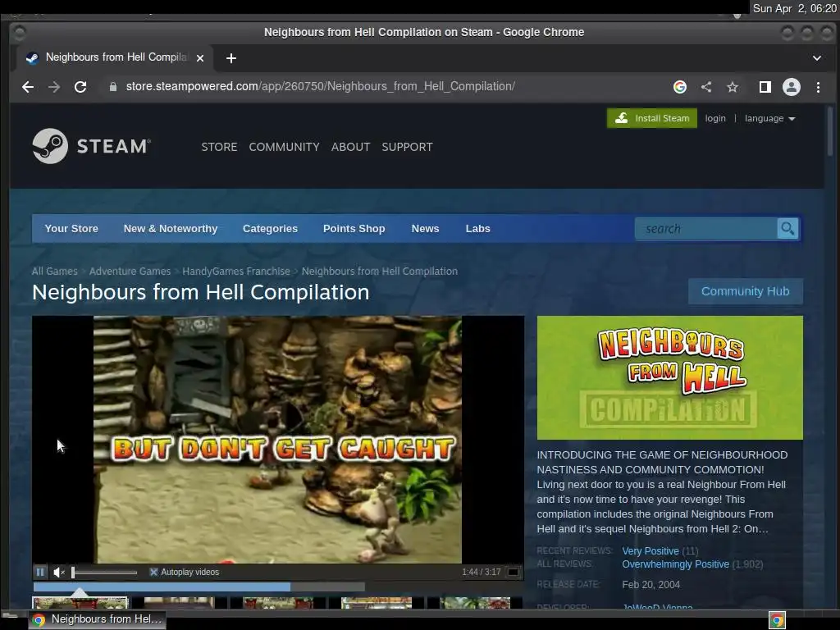Unmute the trailer video speaker icon
Image resolution: width=840 pixels, height=630 pixels.
[59, 572]
